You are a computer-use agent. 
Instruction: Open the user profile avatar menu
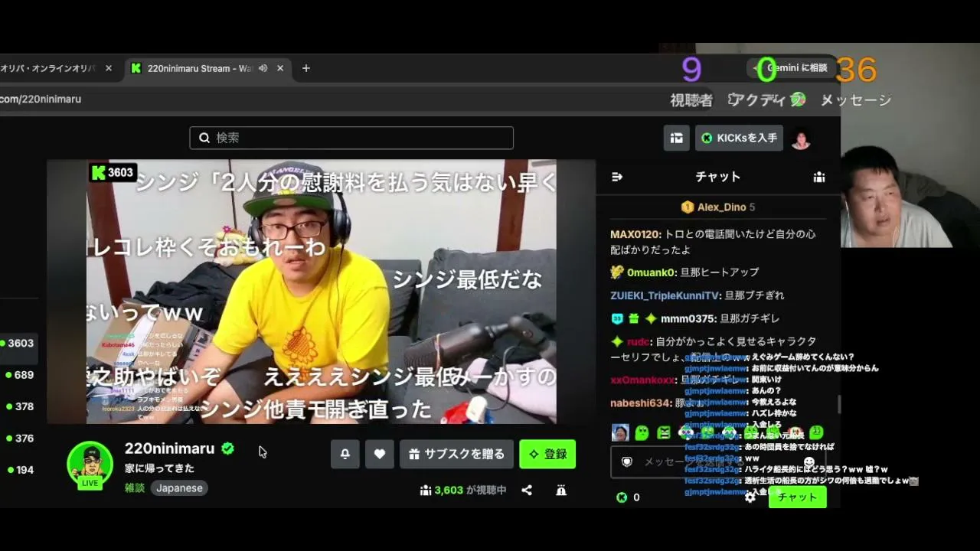point(801,139)
